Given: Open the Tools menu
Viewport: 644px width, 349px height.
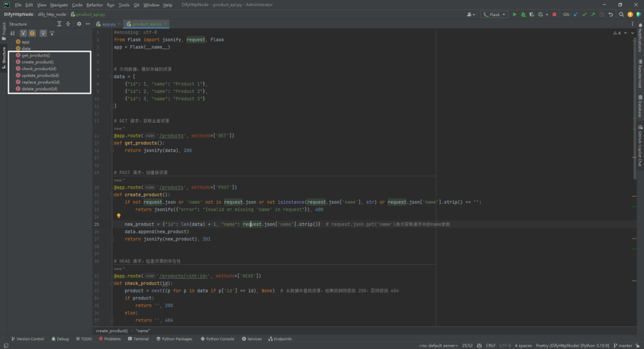Looking at the screenshot, I should point(123,5).
